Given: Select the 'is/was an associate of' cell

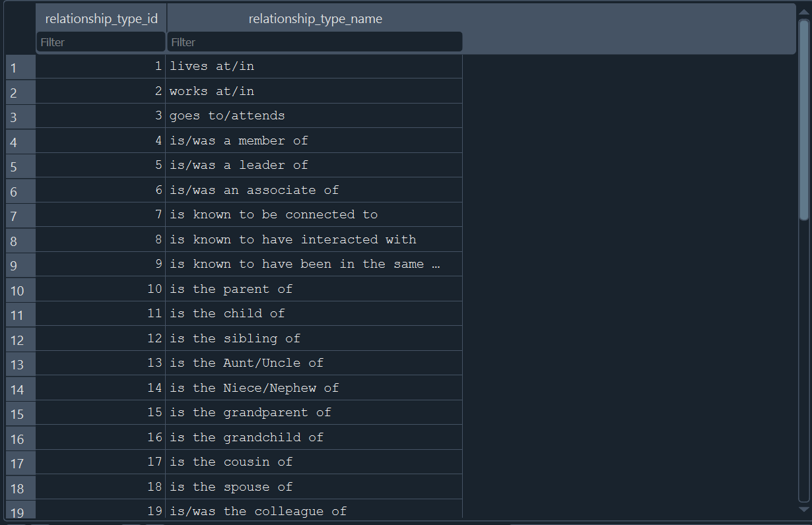Looking at the screenshot, I should click(x=314, y=190).
